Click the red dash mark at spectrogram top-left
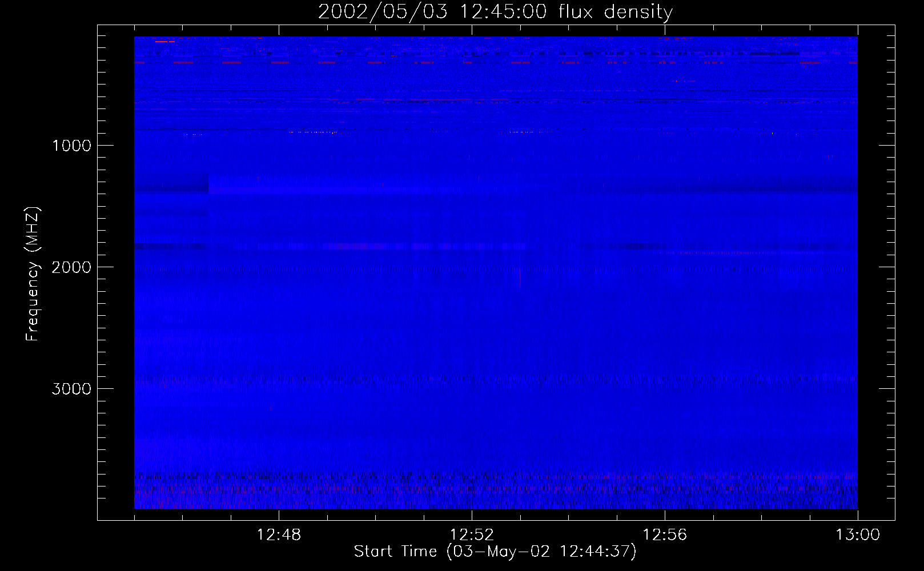 tap(164, 42)
